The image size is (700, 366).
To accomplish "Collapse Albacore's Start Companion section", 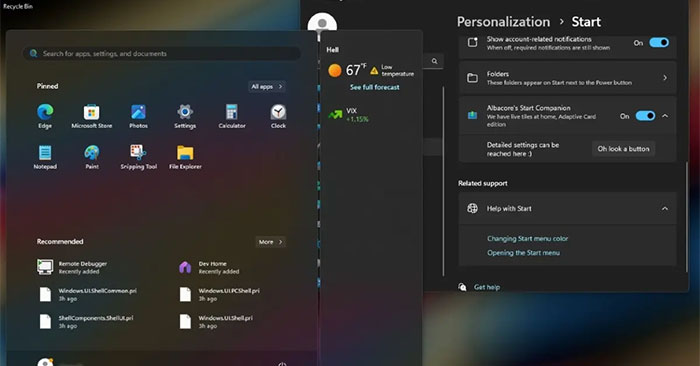I will [x=665, y=116].
